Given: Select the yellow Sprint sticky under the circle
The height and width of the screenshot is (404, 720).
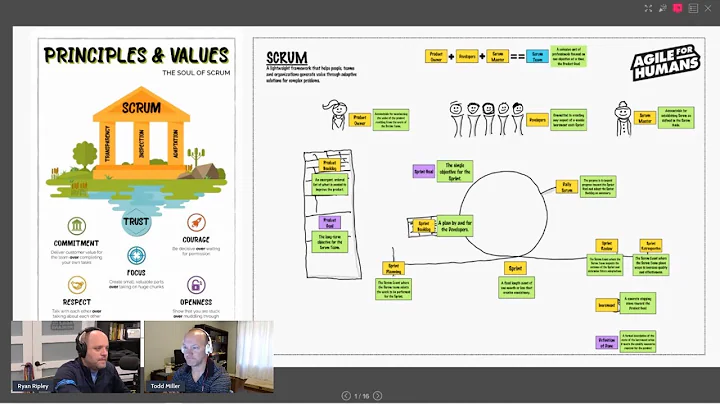Looking at the screenshot, I should pyautogui.click(x=515, y=268).
